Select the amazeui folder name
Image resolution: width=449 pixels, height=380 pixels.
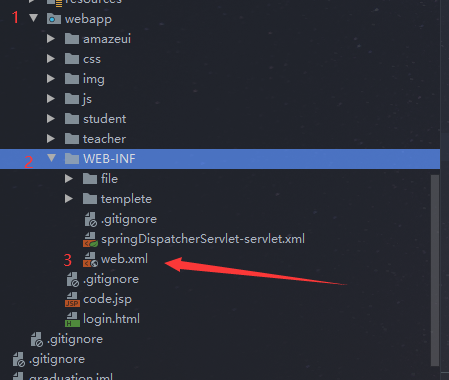click(107, 39)
